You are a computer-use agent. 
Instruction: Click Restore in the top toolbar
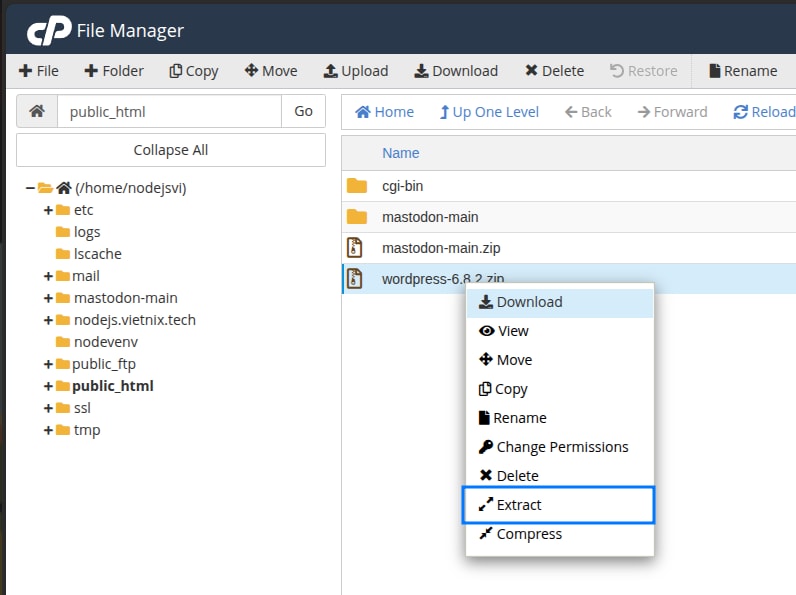click(643, 71)
